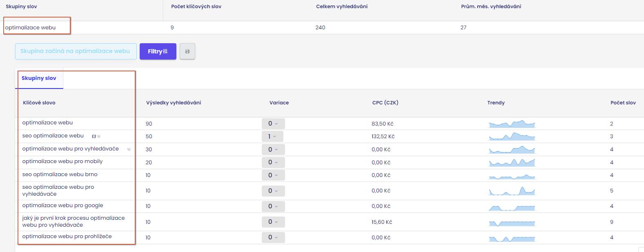
Task: Open trend chart for 'optimalizace webu' row
Action: coord(512,124)
